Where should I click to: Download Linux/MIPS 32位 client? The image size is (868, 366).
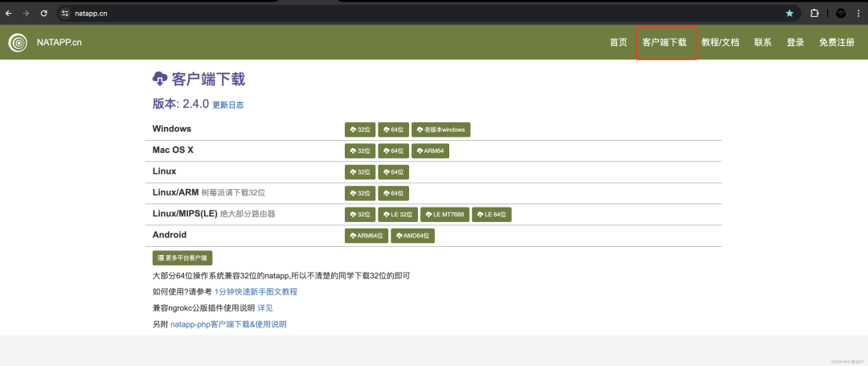tap(360, 214)
